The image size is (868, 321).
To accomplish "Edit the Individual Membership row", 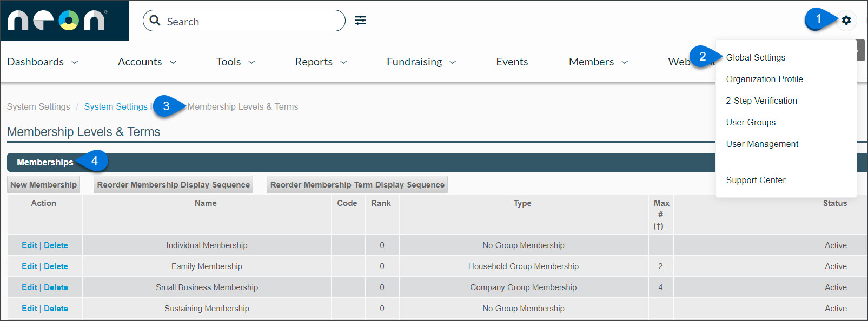I will coord(29,245).
